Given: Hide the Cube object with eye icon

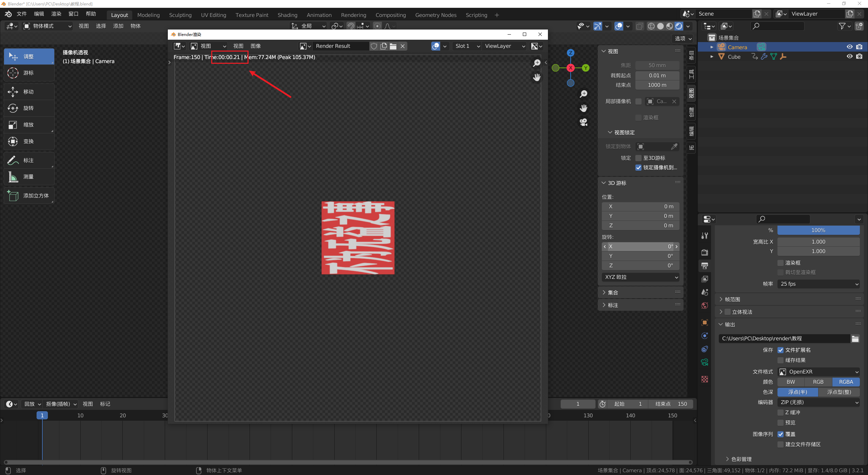Looking at the screenshot, I should click(x=849, y=57).
